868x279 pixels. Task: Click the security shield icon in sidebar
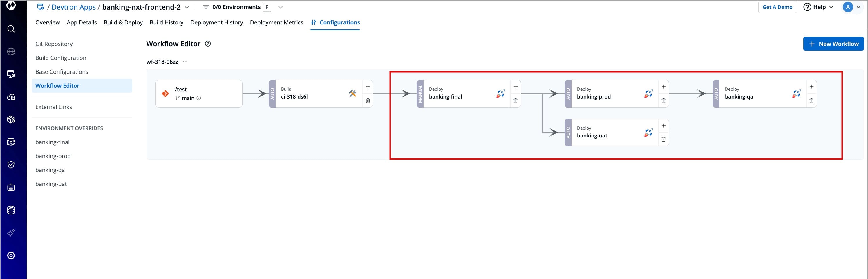(x=11, y=164)
